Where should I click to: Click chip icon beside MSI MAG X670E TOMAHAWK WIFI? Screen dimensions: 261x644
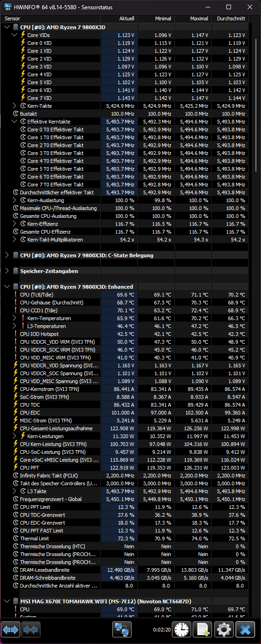point(16,601)
